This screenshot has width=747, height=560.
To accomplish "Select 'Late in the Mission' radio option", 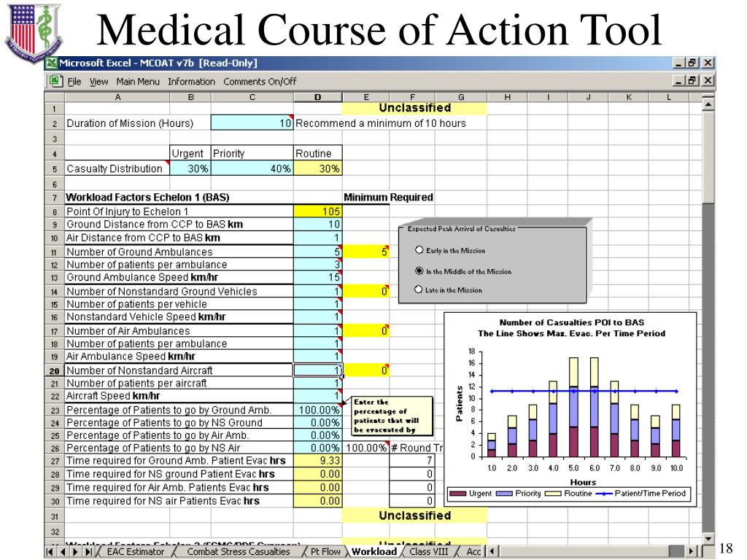I will click(x=419, y=289).
